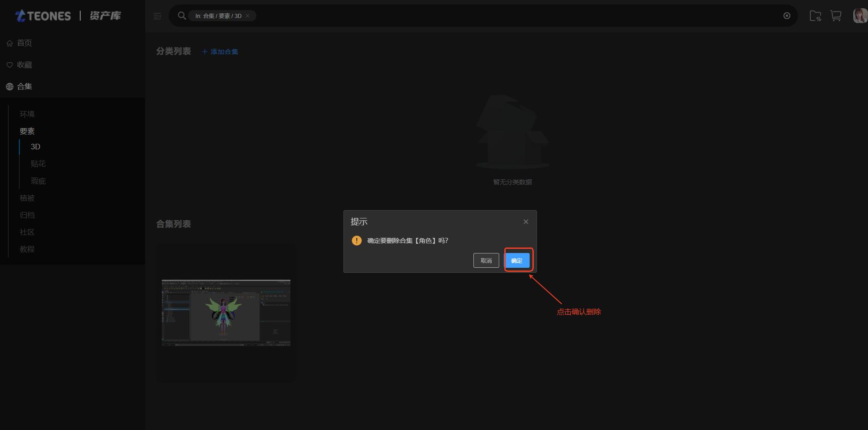Clear search with the circled X icon

pos(786,16)
